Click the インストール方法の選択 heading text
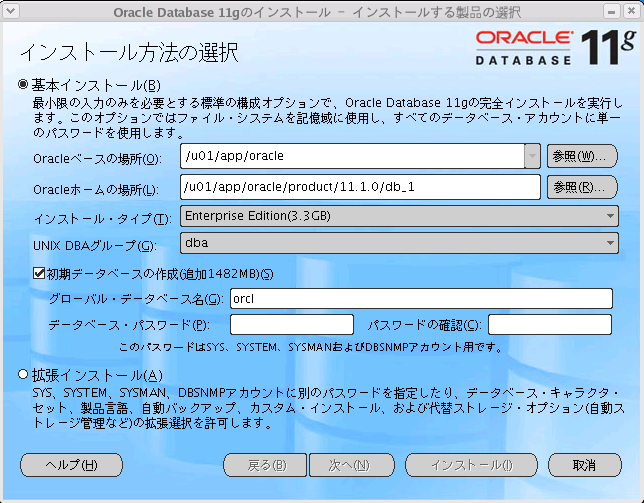The width and height of the screenshot is (644, 503). (x=129, y=52)
